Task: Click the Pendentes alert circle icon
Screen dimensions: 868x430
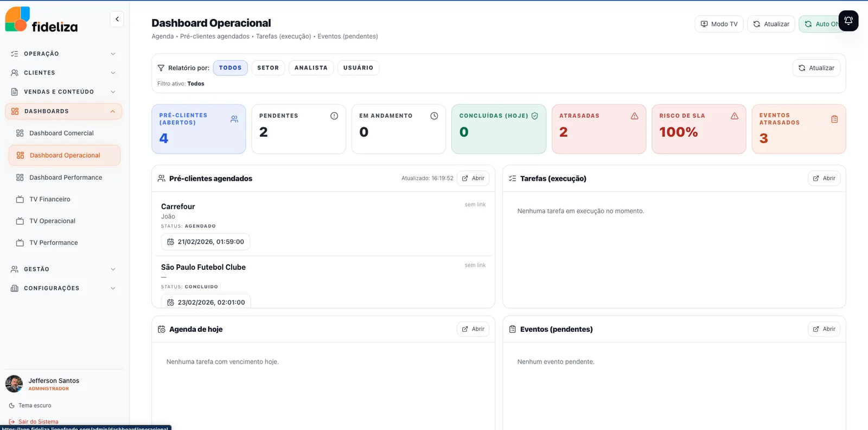Action: click(334, 116)
